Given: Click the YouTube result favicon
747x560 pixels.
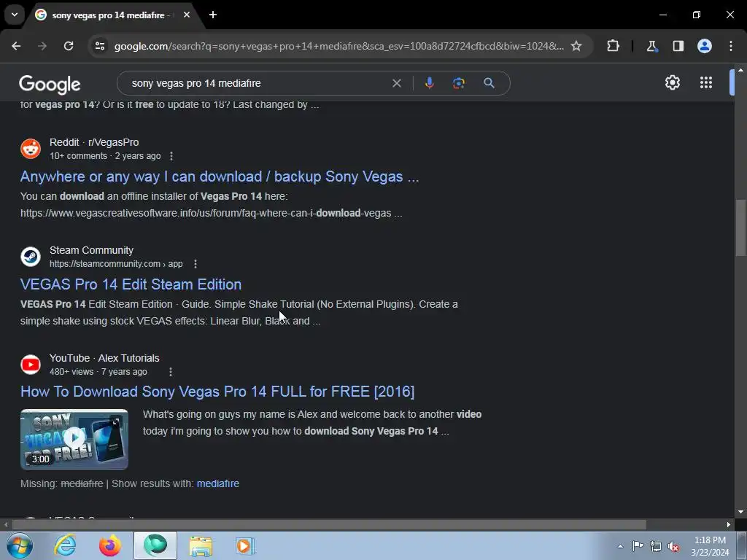Looking at the screenshot, I should pos(31,365).
